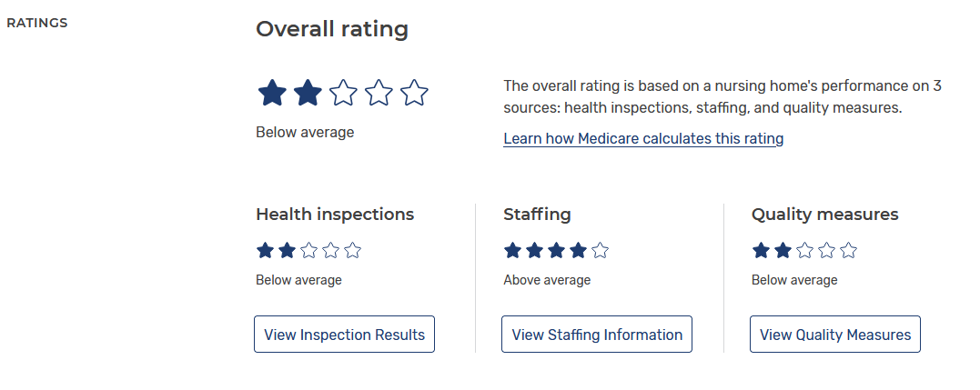Viewport: 980px width, 390px height.
Task: Click the RATINGS section label
Action: pos(37,23)
